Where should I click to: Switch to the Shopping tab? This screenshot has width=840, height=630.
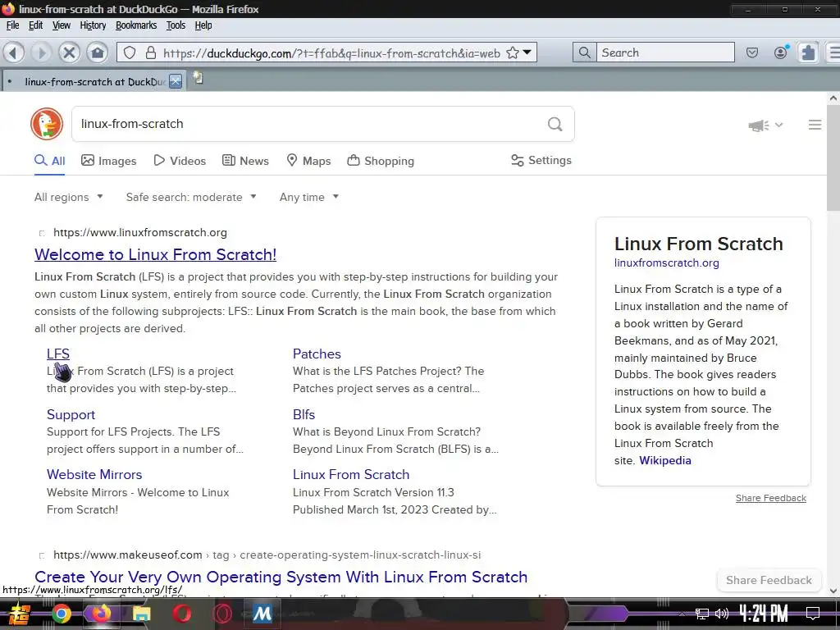click(381, 161)
